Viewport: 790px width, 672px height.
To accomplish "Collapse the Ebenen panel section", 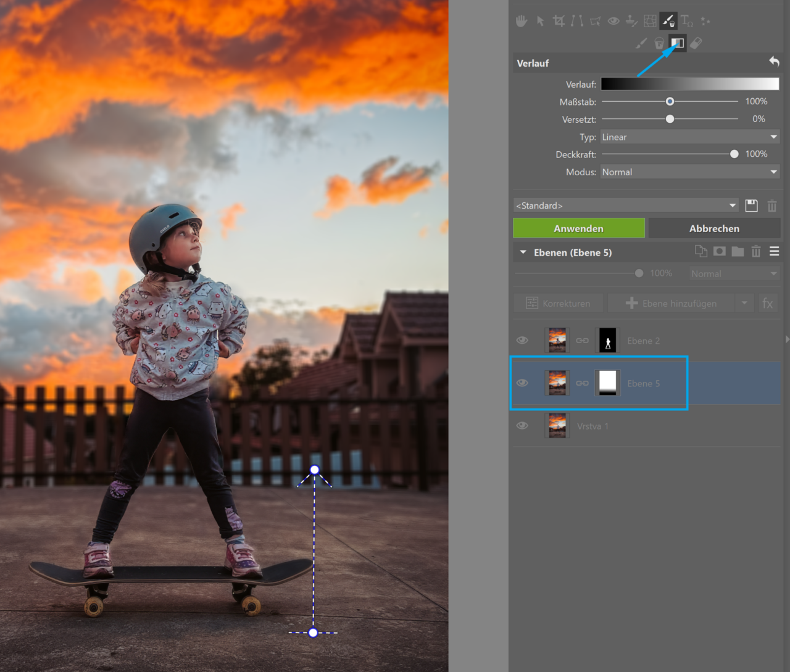I will [523, 252].
